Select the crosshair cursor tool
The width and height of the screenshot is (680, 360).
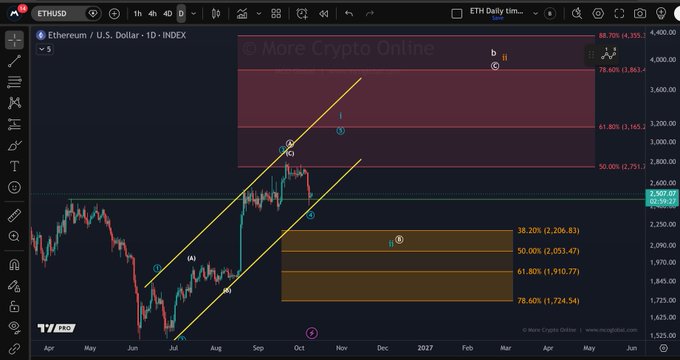(x=14, y=40)
